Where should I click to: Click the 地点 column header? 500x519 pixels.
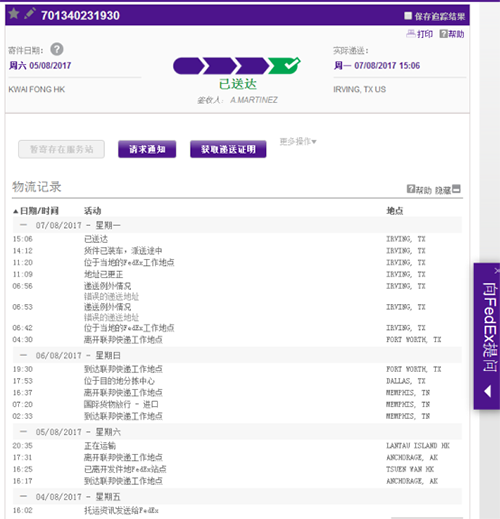(x=395, y=211)
